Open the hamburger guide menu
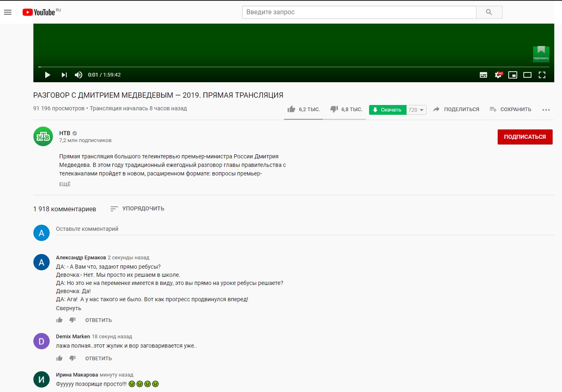This screenshot has width=562, height=392. (8, 12)
